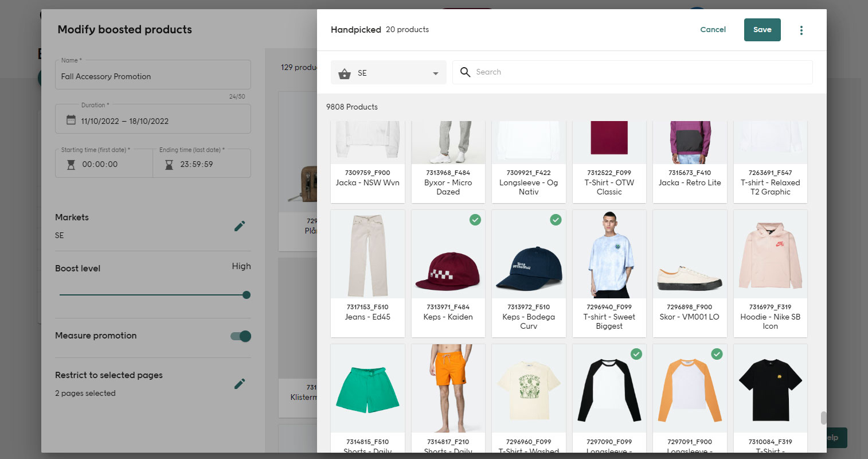The width and height of the screenshot is (868, 459).
Task: Click the Duration date range field
Action: 153,119
